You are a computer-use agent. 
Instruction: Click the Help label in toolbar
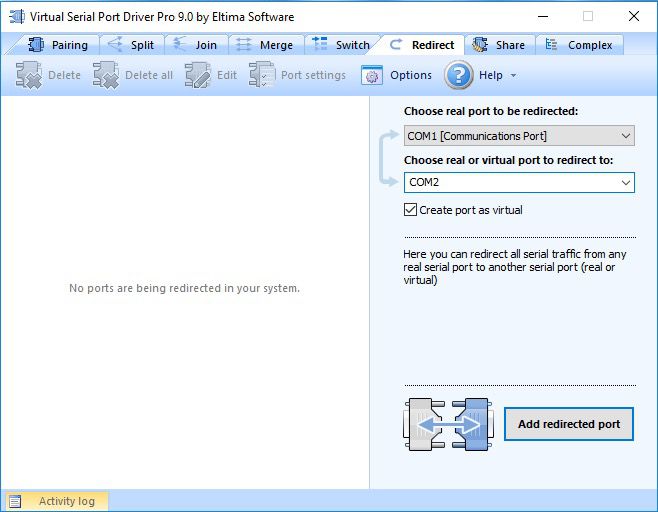pos(491,75)
